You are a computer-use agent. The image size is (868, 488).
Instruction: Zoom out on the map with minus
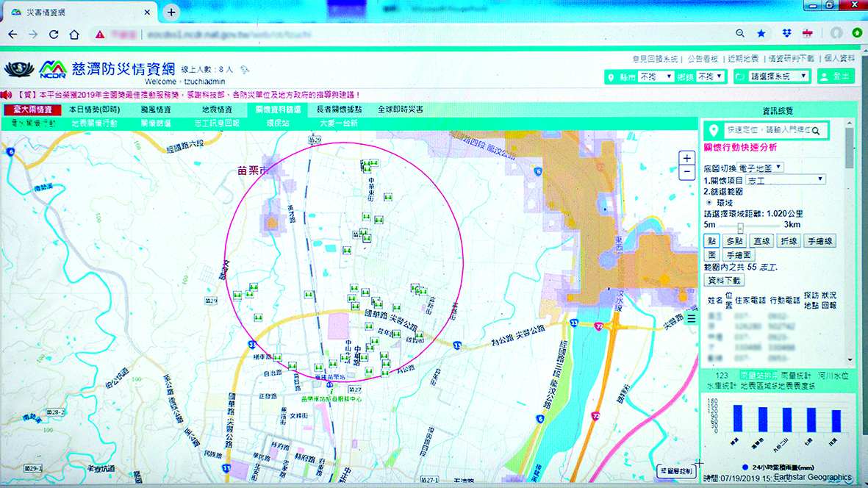click(687, 172)
